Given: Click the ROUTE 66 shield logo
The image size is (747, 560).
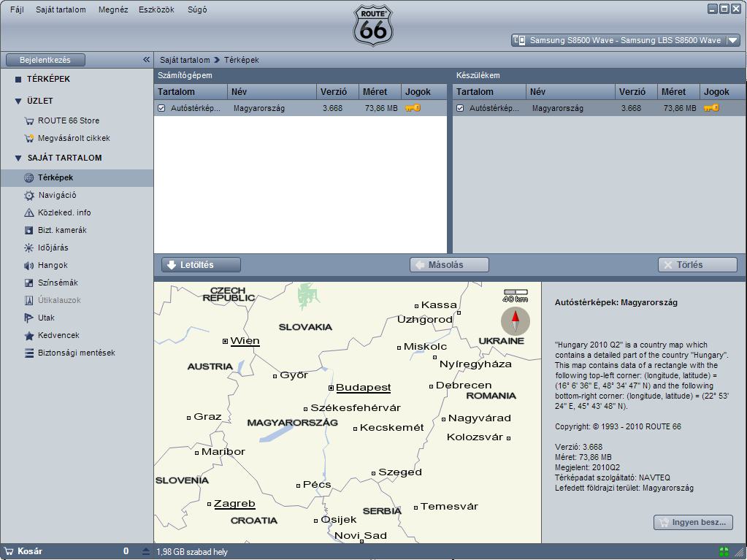Looking at the screenshot, I should coord(373,26).
